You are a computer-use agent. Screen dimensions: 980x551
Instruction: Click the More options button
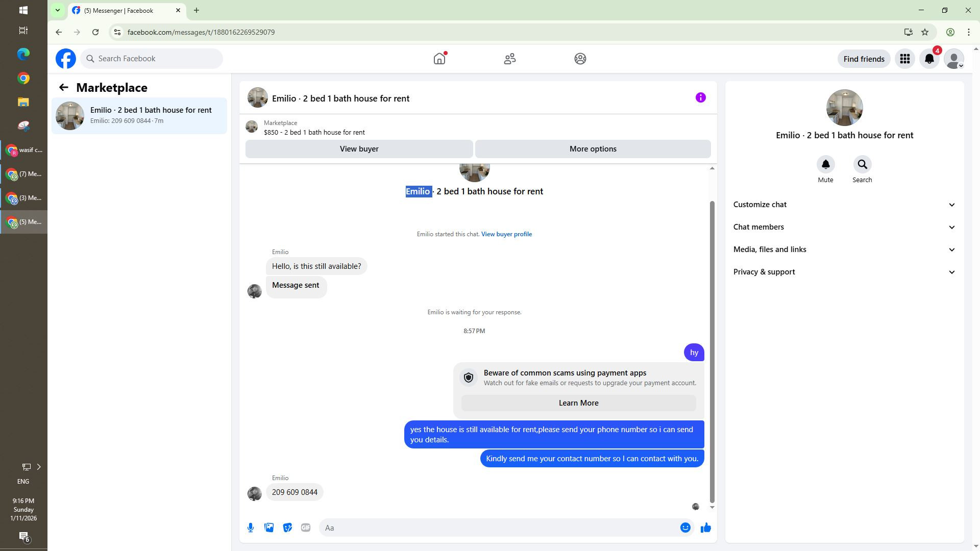coord(593,149)
